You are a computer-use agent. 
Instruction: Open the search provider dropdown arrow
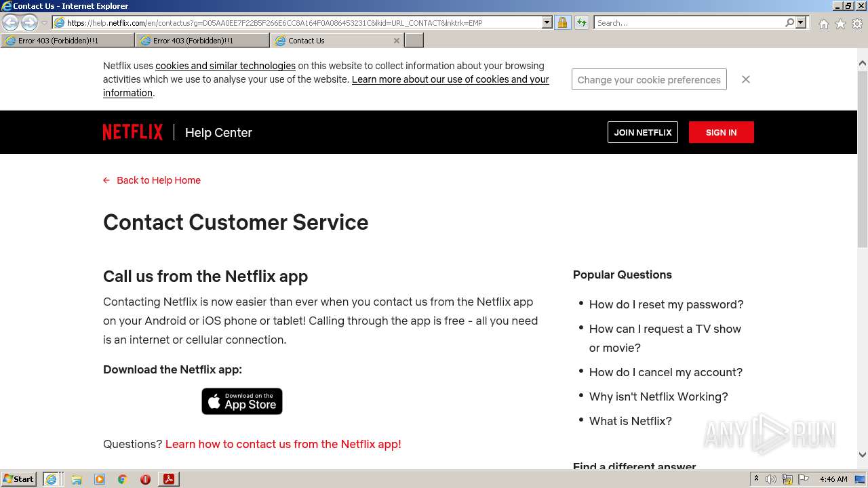coord(801,22)
